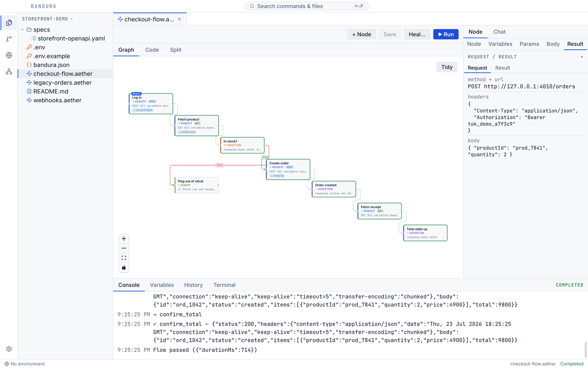Image resolution: width=588 pixels, height=368 pixels.
Task: Click the .env key icon
Action: 29,47
